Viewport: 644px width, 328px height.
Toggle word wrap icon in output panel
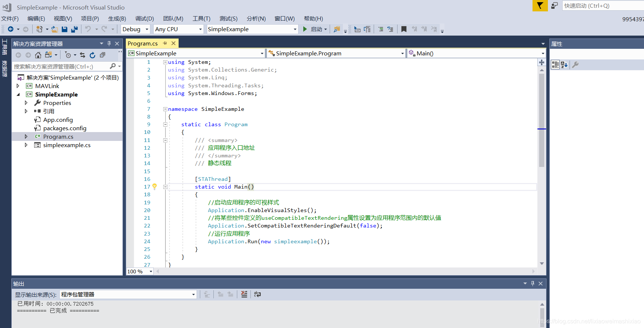(257, 294)
